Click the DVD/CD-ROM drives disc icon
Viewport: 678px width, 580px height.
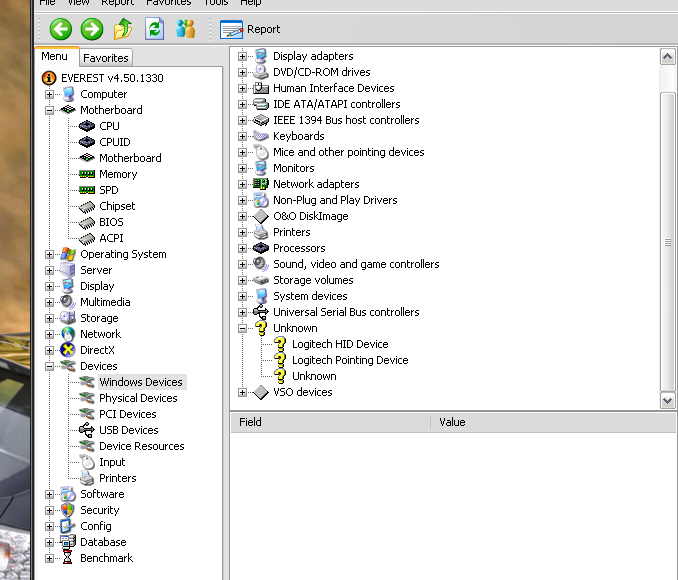coord(261,72)
